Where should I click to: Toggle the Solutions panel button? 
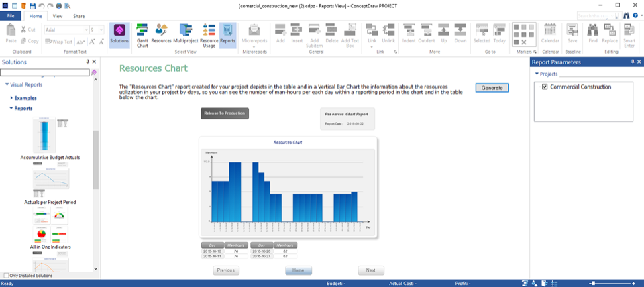click(119, 35)
